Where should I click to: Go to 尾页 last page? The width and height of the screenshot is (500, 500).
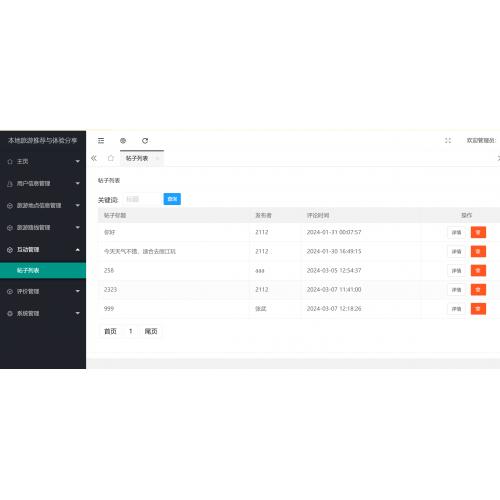click(151, 331)
